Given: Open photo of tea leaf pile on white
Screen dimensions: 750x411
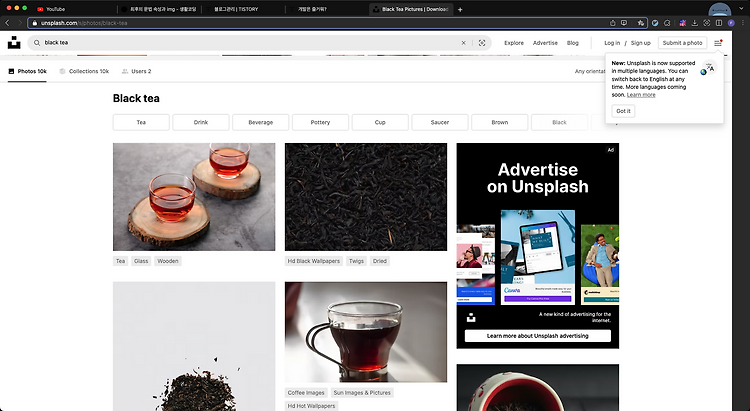Looking at the screenshot, I should [194, 346].
